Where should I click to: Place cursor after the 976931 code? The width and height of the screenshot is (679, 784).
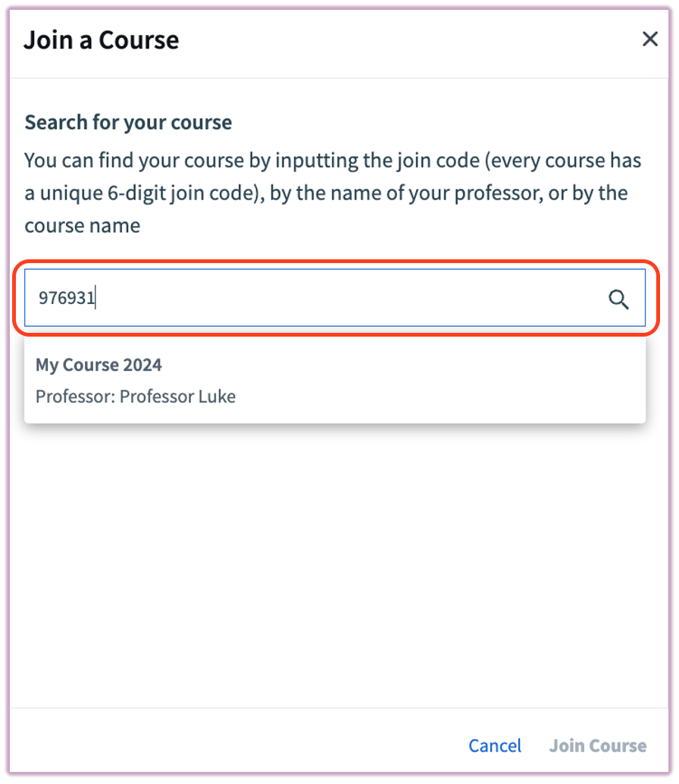point(96,298)
